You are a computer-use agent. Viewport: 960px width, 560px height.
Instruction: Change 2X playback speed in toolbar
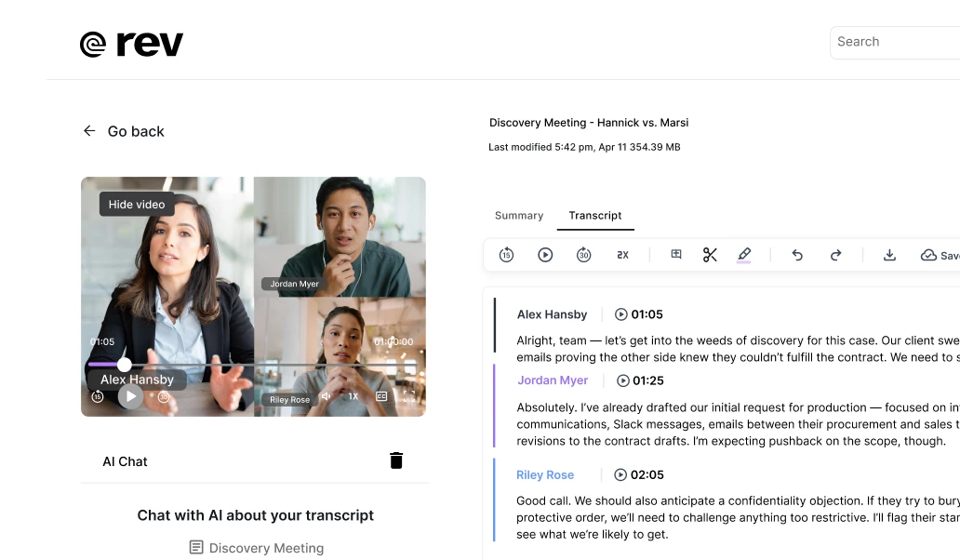(x=622, y=255)
